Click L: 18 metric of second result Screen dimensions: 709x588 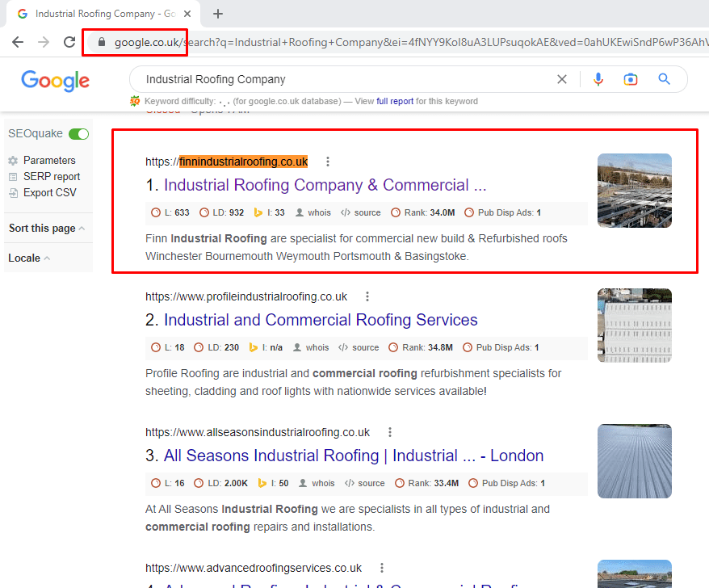click(168, 347)
